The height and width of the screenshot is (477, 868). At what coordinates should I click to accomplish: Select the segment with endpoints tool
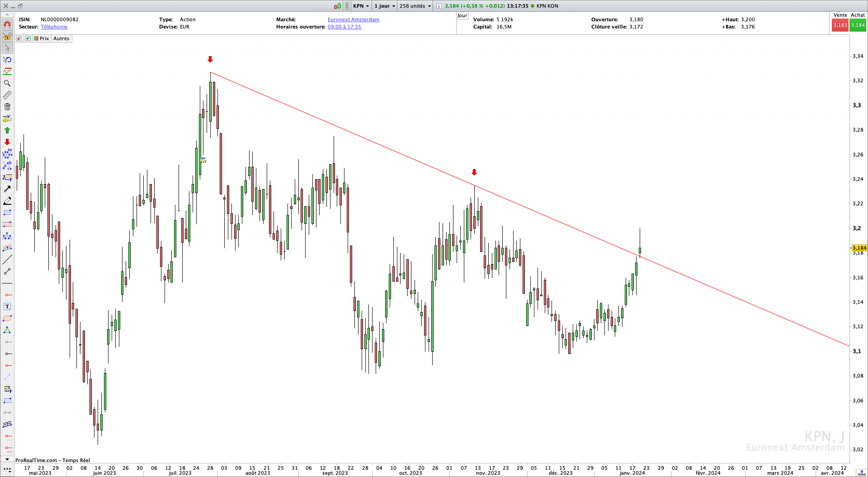(7, 271)
